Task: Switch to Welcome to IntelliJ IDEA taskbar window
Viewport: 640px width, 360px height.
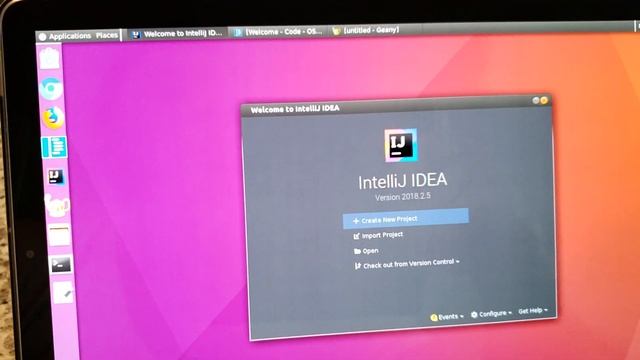Action: [177, 34]
